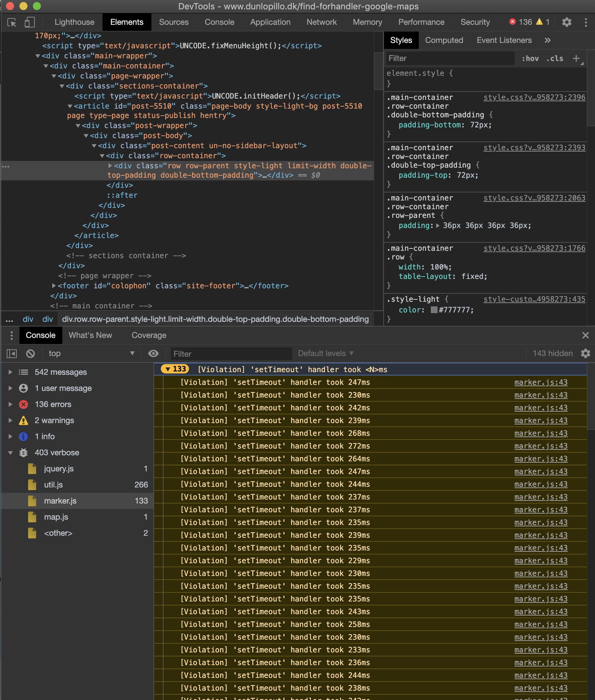Viewport: 595px width, 700px height.
Task: Activate the inspect element picker icon
Action: tap(12, 22)
